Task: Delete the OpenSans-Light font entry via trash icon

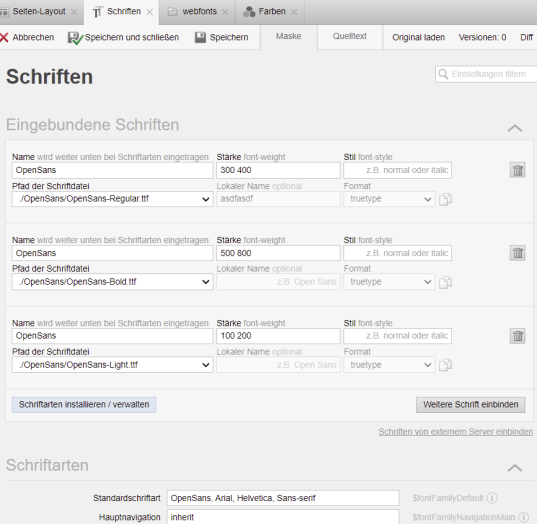Action: [x=517, y=336]
